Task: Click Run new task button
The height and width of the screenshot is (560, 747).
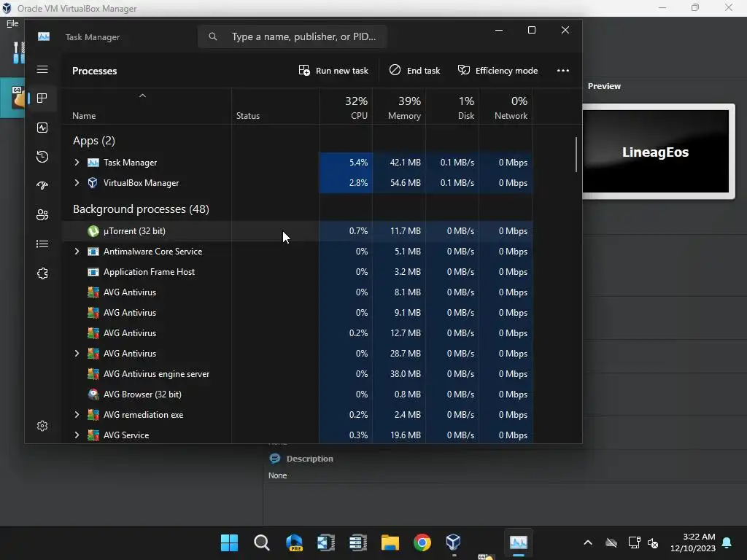Action: pos(333,71)
